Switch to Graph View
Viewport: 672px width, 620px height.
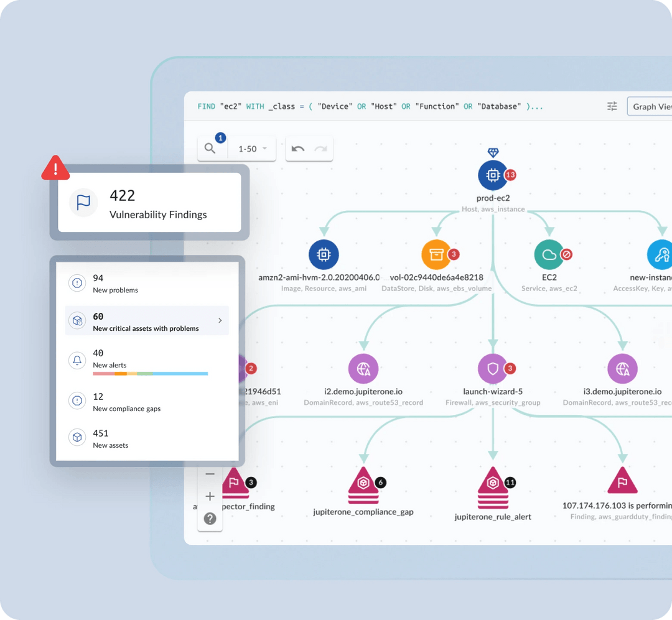652,106
